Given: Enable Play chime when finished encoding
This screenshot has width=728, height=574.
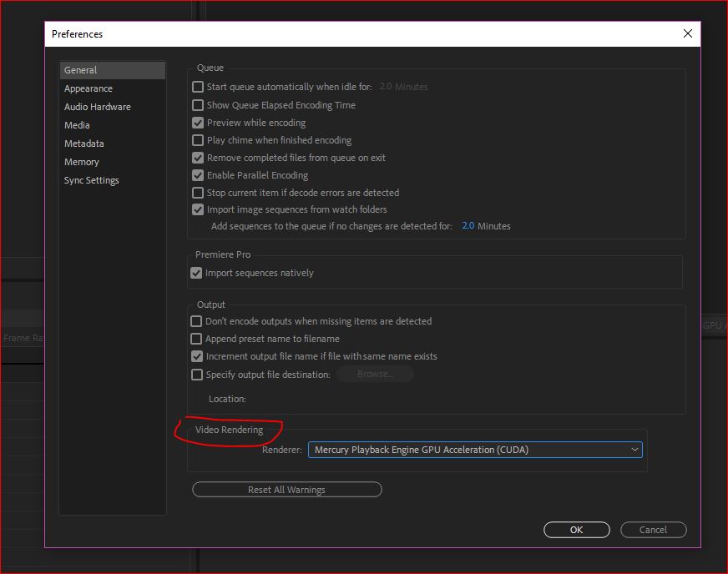Looking at the screenshot, I should (x=198, y=140).
